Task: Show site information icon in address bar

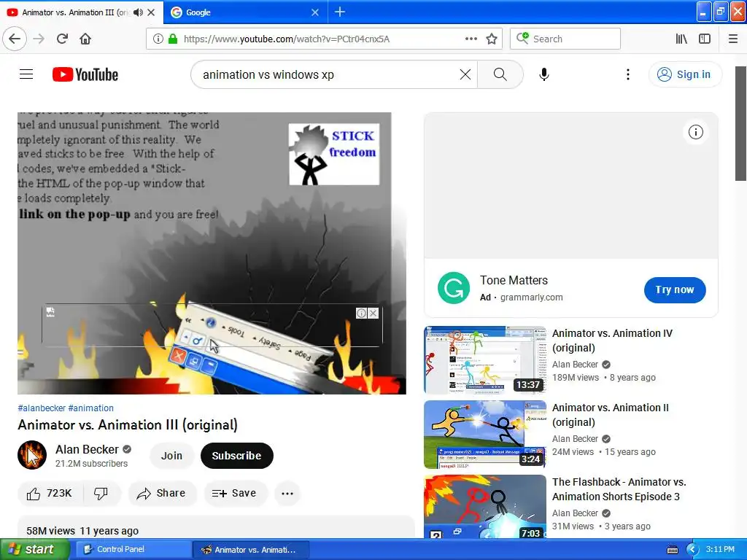Action: [158, 39]
